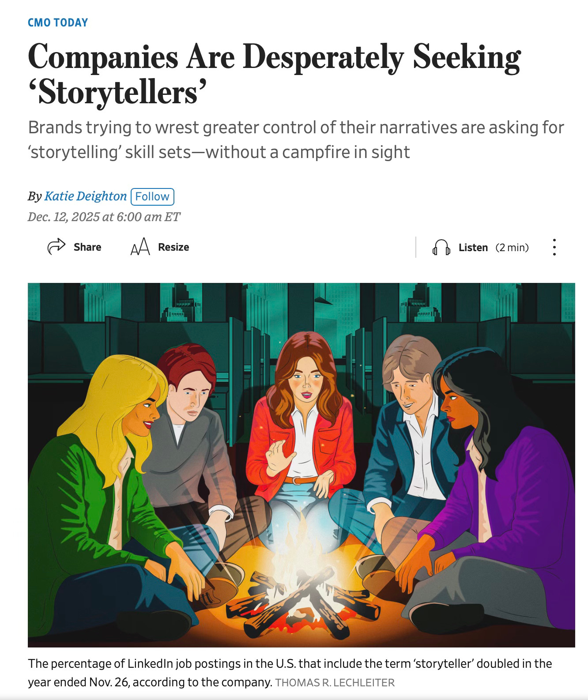Click the Dec. 12, 2025 publish date

point(104,217)
